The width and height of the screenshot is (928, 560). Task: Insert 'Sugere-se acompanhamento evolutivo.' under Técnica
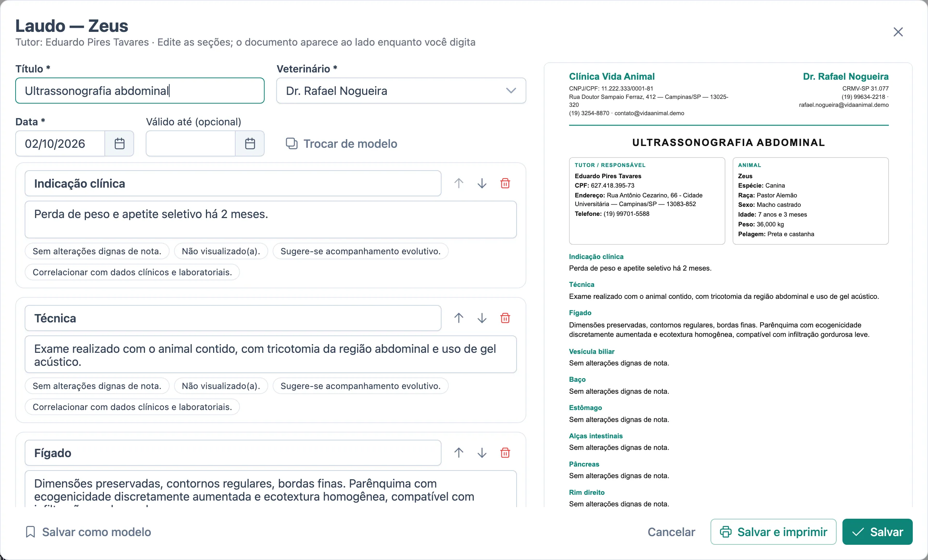click(x=360, y=386)
